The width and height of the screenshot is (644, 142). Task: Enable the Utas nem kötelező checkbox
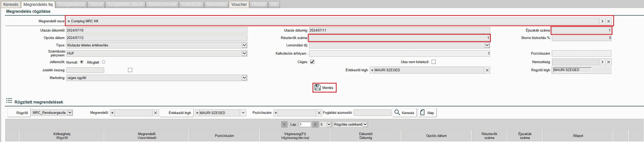434,62
